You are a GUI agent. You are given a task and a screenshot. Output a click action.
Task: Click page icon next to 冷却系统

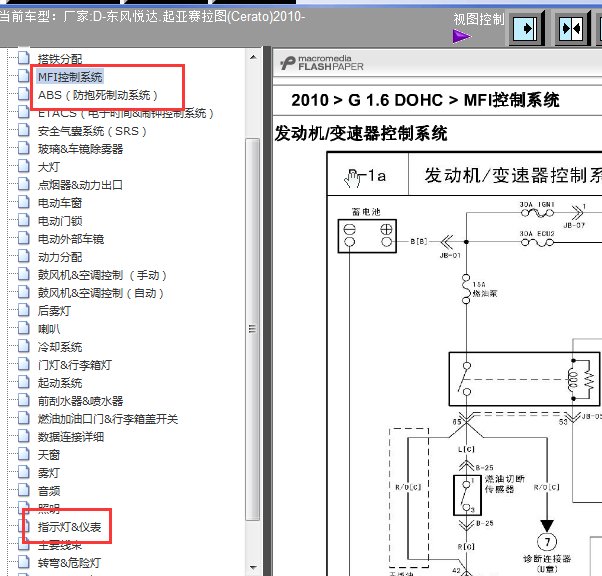24,346
